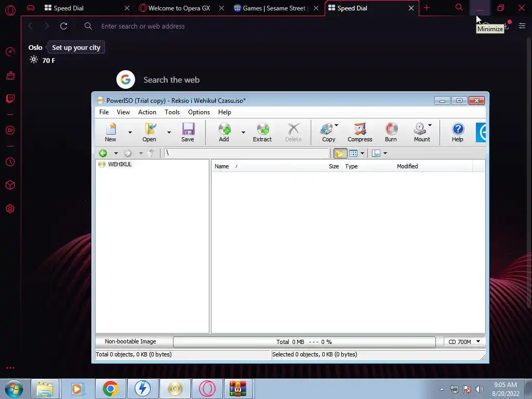Open the File menu

click(x=104, y=112)
